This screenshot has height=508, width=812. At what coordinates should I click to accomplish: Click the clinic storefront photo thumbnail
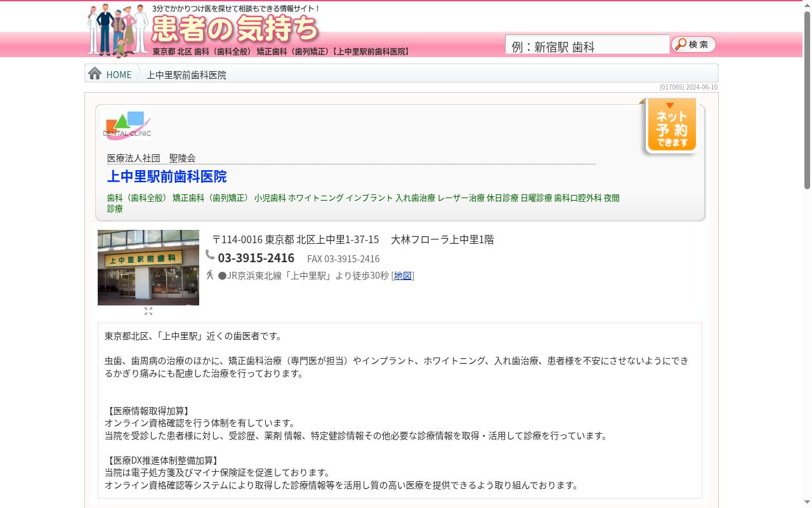(148, 267)
